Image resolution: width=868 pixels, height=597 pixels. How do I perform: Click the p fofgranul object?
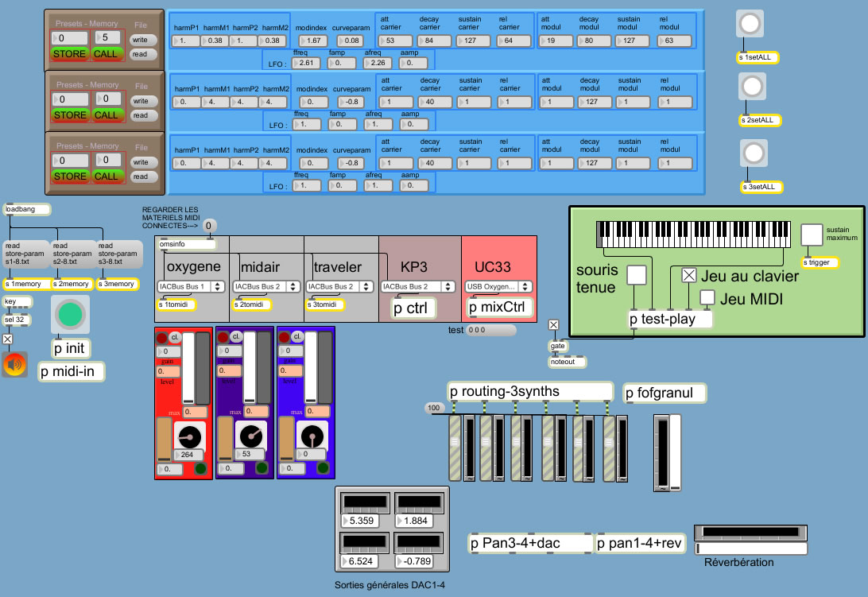(x=665, y=393)
